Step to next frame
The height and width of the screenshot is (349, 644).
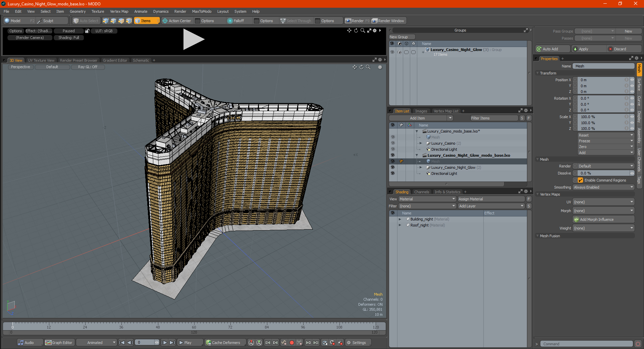(x=164, y=343)
